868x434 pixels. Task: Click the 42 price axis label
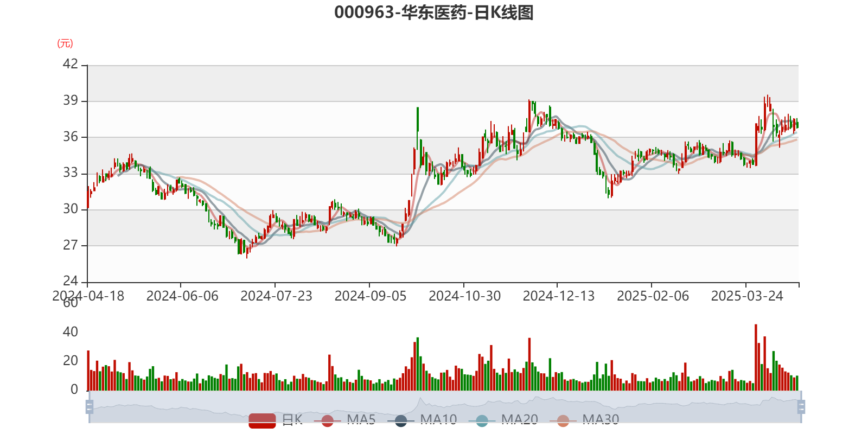(x=71, y=64)
